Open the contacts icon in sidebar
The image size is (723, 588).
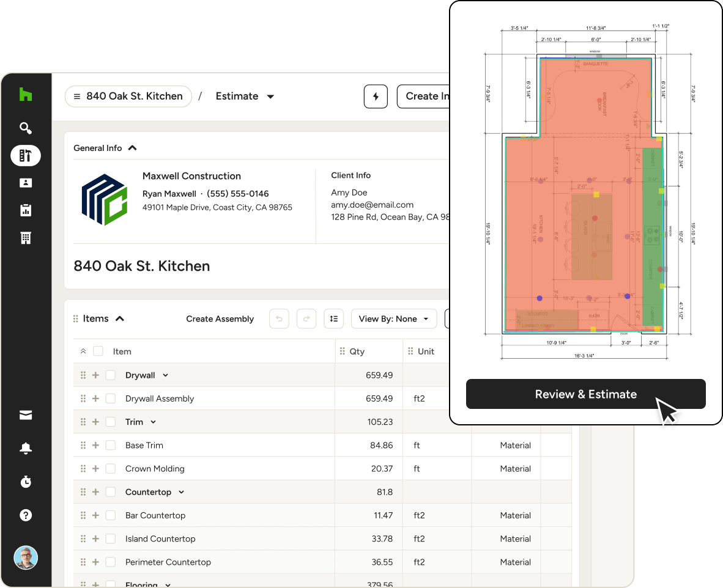pos(25,183)
